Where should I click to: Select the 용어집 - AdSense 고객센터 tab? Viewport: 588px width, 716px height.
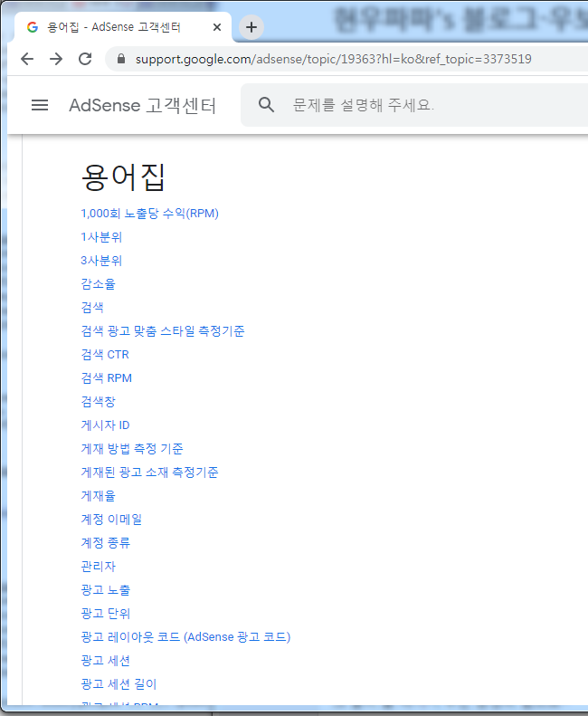(x=122, y=27)
